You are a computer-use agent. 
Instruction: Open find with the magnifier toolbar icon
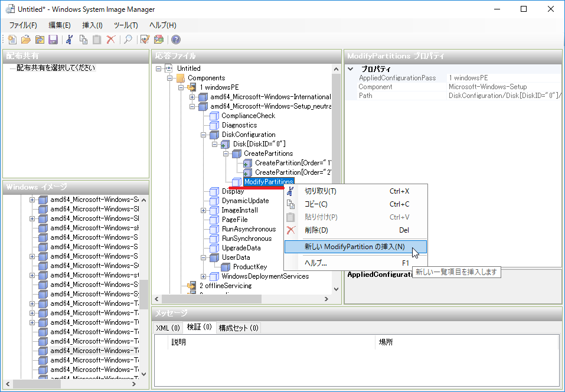[x=128, y=40]
